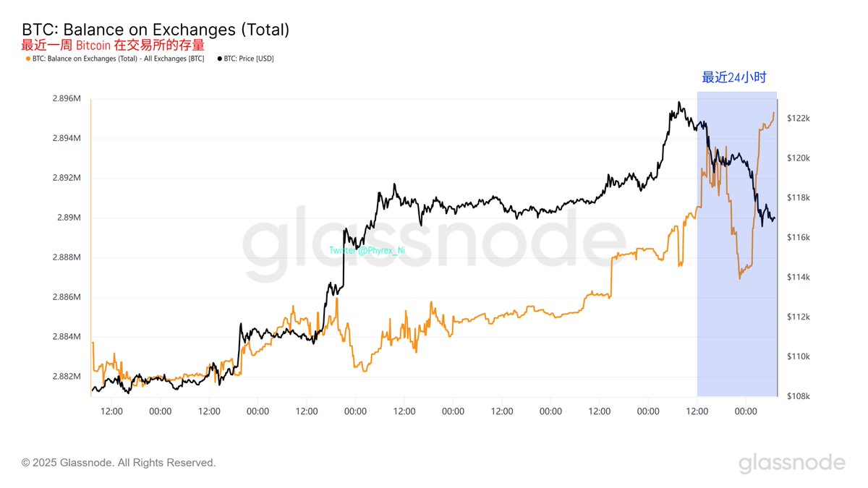Click the glassnode logo at bottom right
The width and height of the screenshot is (868, 488).
click(x=791, y=463)
